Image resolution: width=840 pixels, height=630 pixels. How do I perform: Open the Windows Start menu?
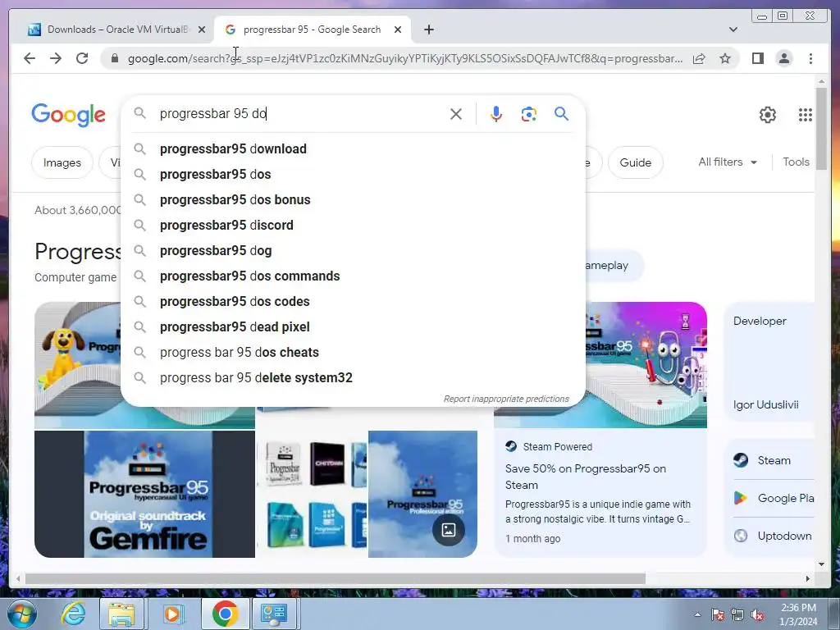point(22,614)
